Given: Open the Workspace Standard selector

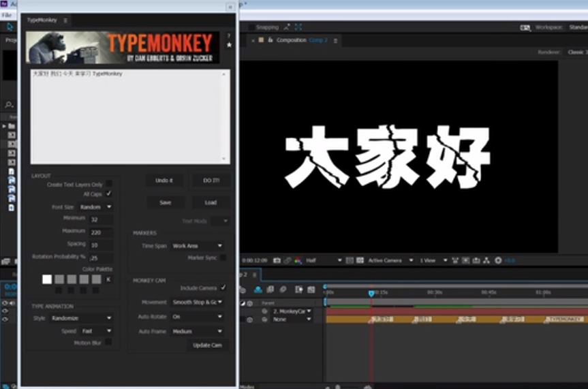Looking at the screenshot, I should tap(578, 27).
